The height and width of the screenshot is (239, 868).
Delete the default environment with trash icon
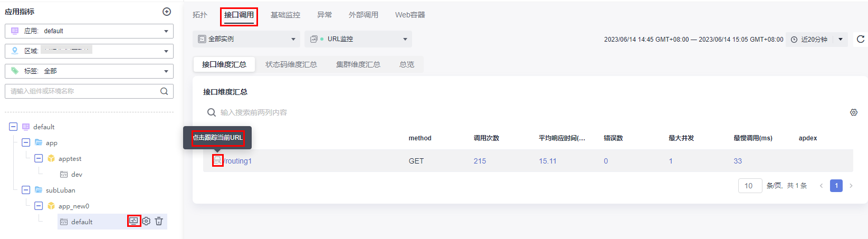pos(159,221)
